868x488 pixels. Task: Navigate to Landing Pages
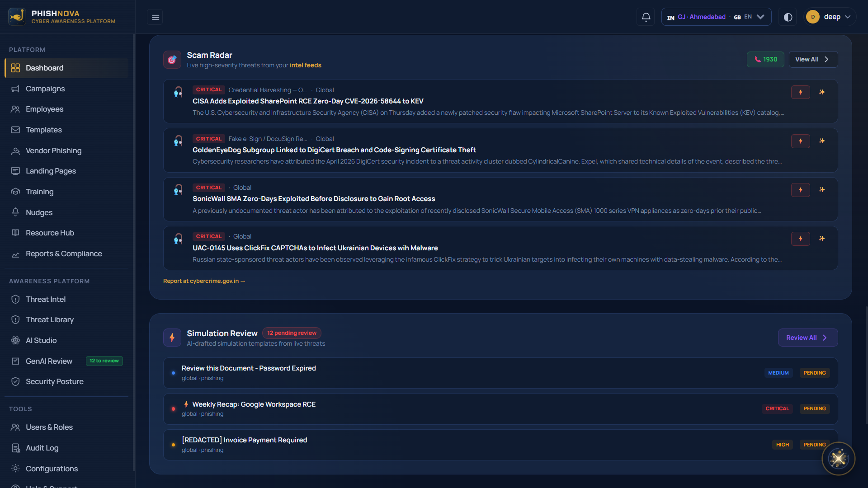[x=66, y=171]
